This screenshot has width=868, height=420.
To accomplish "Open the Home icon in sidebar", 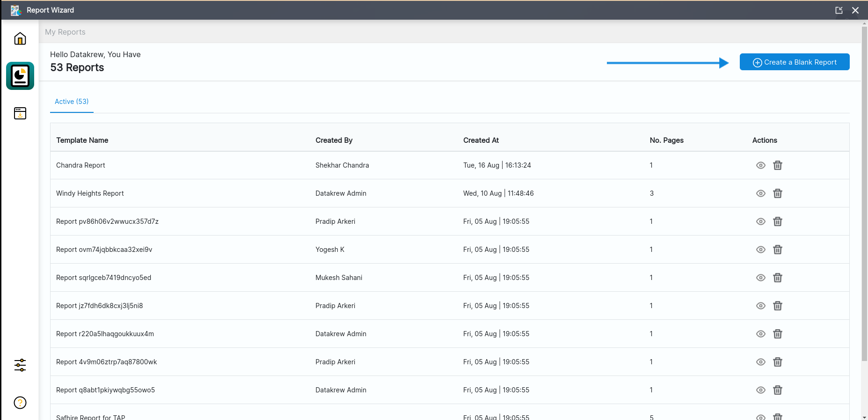I will [20, 38].
